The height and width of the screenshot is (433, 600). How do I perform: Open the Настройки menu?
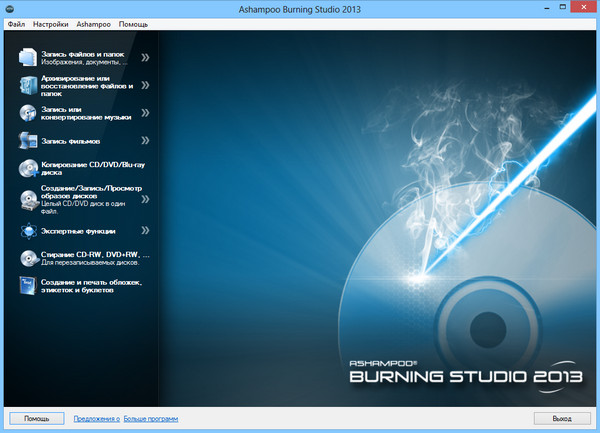click(x=50, y=22)
